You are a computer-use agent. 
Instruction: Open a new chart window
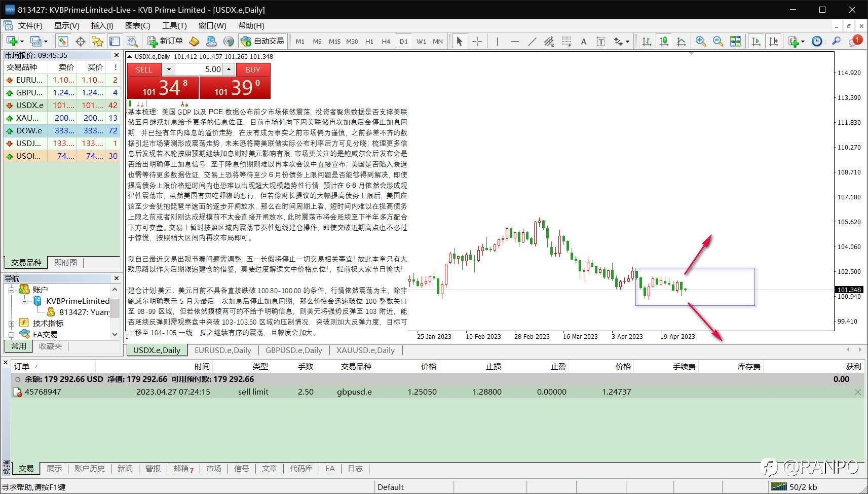(12, 41)
